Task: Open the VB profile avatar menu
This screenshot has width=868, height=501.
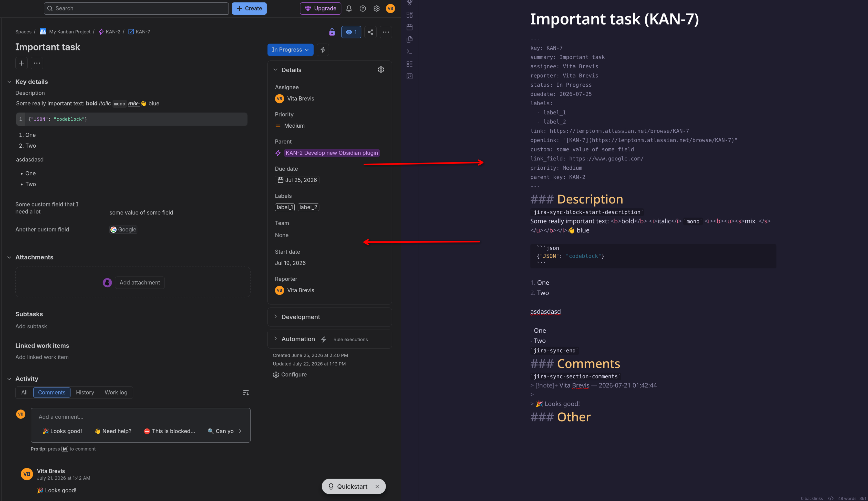Action: (390, 9)
